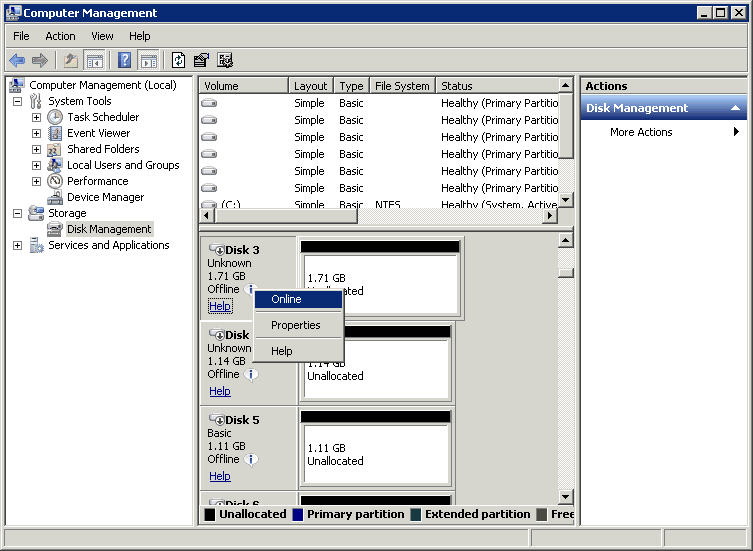Image resolution: width=753 pixels, height=551 pixels.
Task: Click the Back arrow toolbar icon
Action: click(x=17, y=61)
